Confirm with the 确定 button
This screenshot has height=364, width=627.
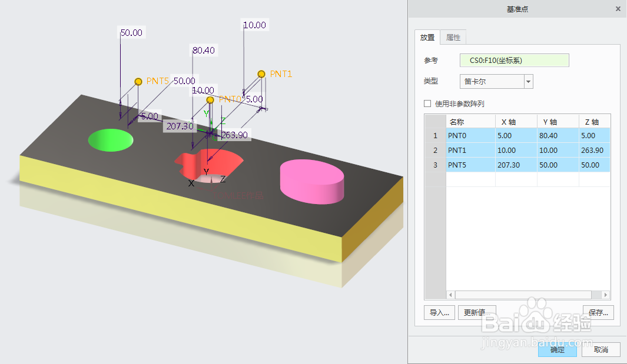[558, 350]
